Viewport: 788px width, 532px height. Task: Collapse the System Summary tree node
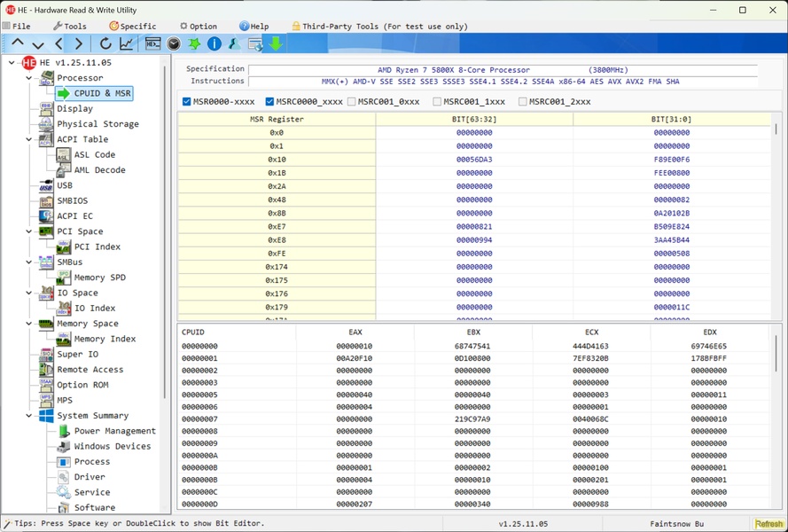tap(29, 416)
